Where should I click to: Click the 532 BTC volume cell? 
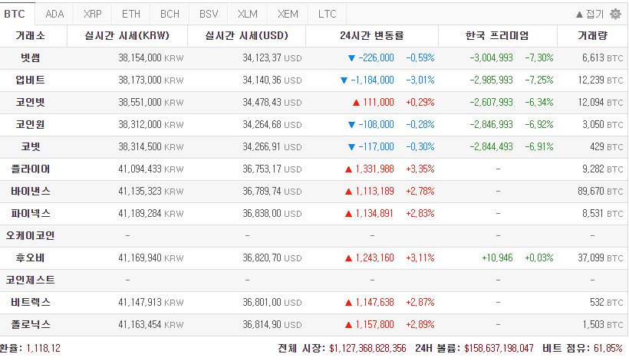[x=607, y=303]
